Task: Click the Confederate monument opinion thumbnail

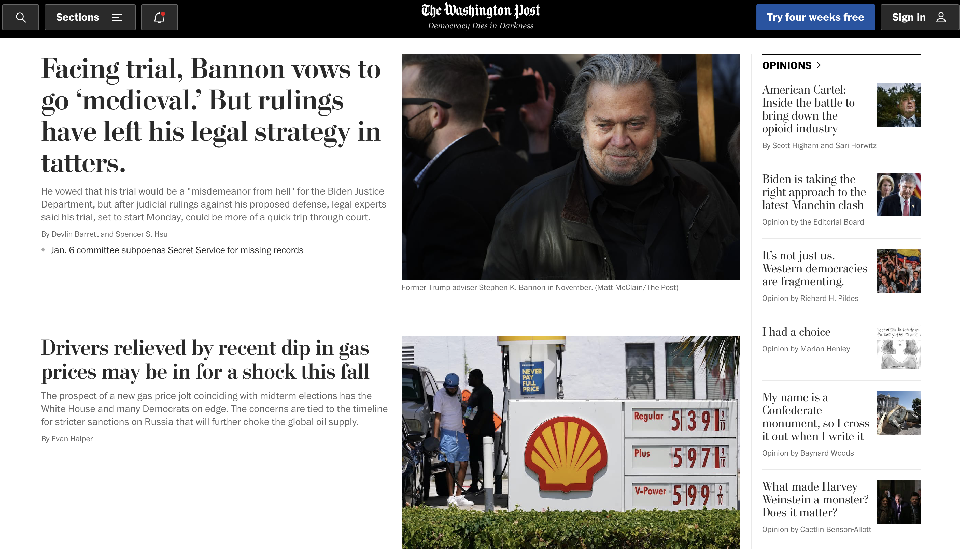Action: [898, 413]
